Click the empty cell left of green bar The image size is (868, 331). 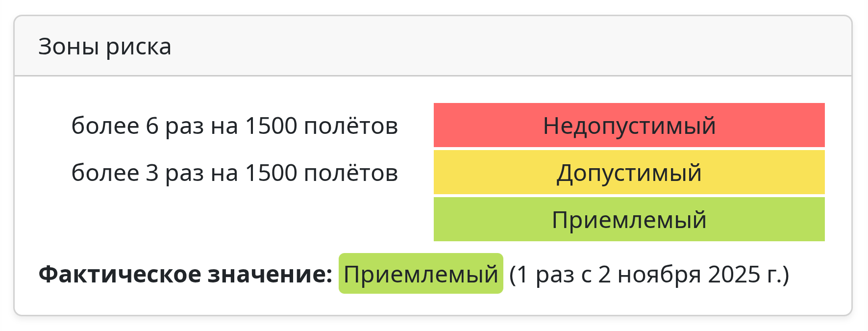234,219
